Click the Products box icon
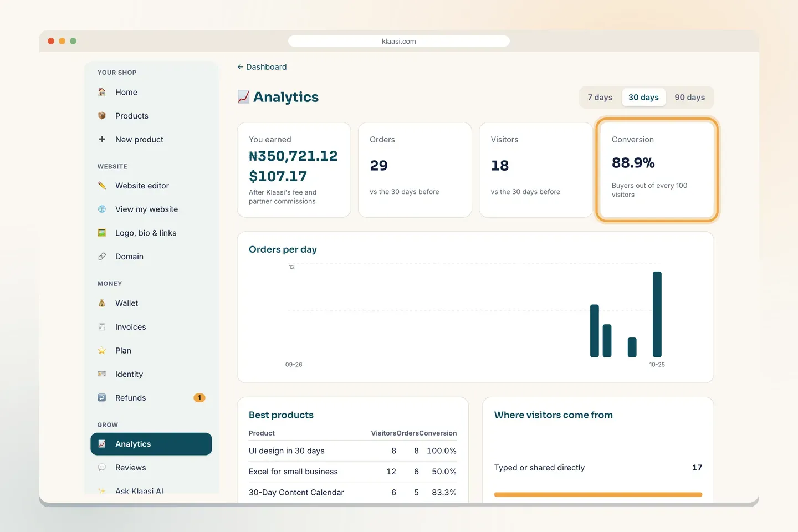 click(102, 116)
